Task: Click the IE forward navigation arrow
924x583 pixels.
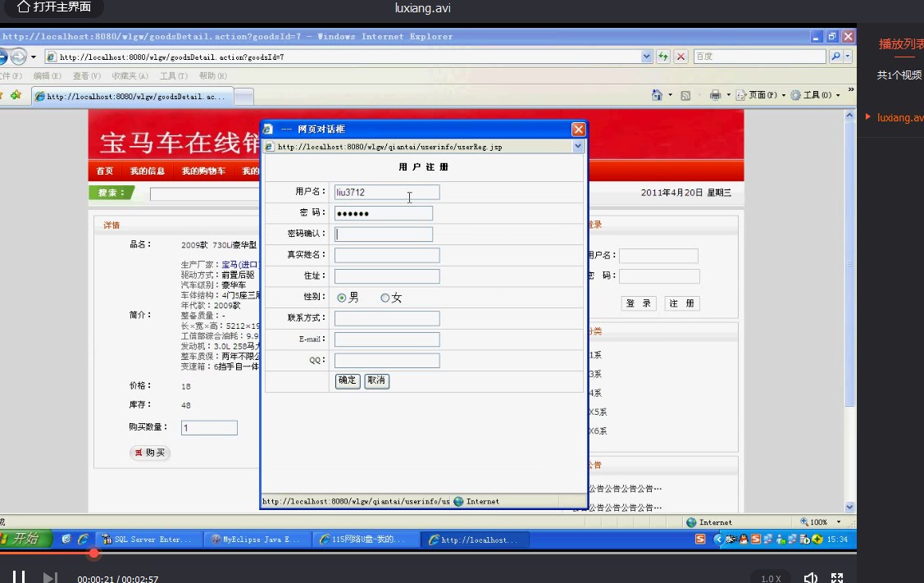Action: coord(19,57)
